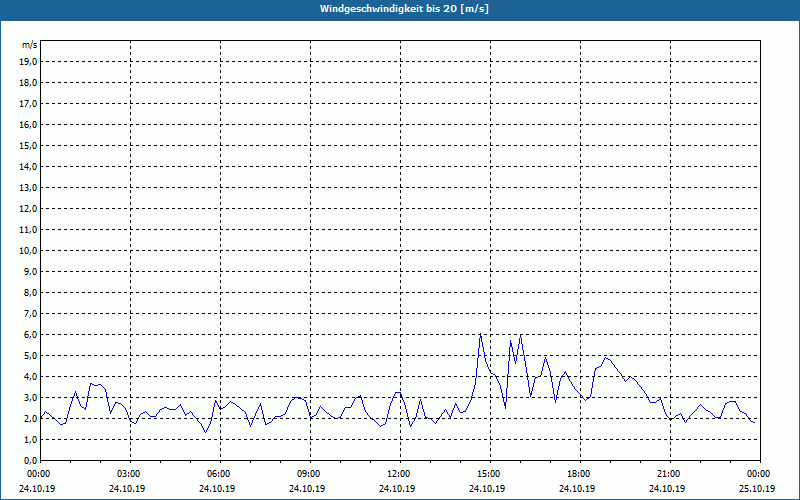
Task: Select the 12,0 y-axis label
Action: pyautogui.click(x=29, y=208)
